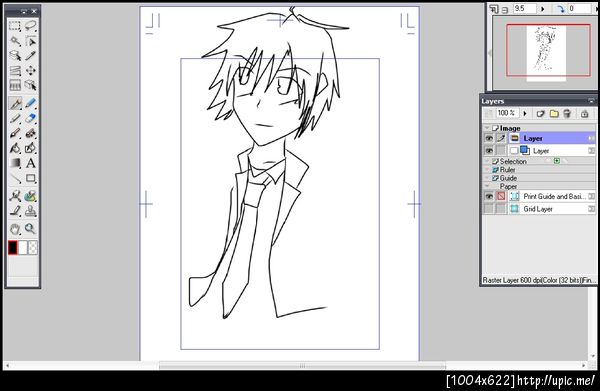Select the Rectangle shape tool
600x391 pixels.
31,178
